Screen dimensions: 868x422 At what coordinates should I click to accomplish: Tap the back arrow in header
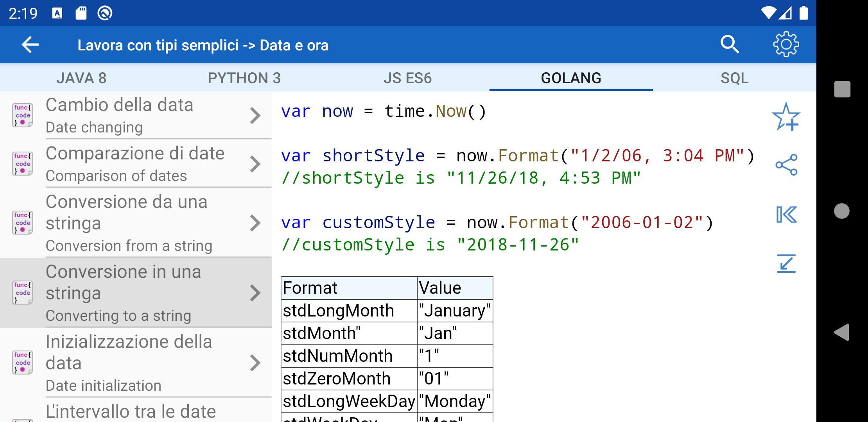tap(30, 45)
